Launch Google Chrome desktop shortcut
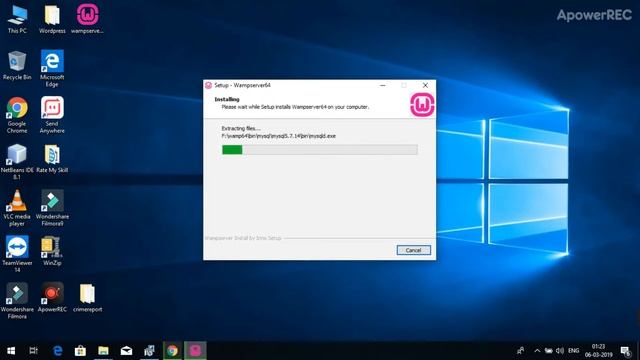Screen dimensions: 640x360 [x=17, y=115]
